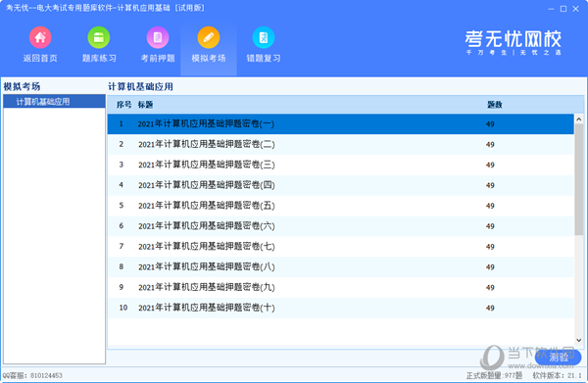Click the 测验 quiz button
The image size is (588, 383).
tap(559, 358)
